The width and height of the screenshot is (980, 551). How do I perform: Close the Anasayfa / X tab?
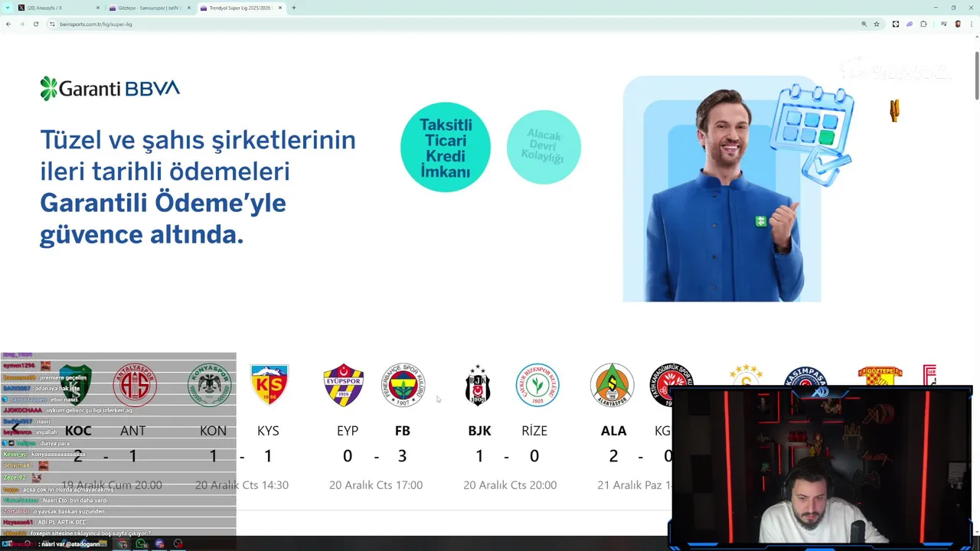pyautogui.click(x=98, y=8)
